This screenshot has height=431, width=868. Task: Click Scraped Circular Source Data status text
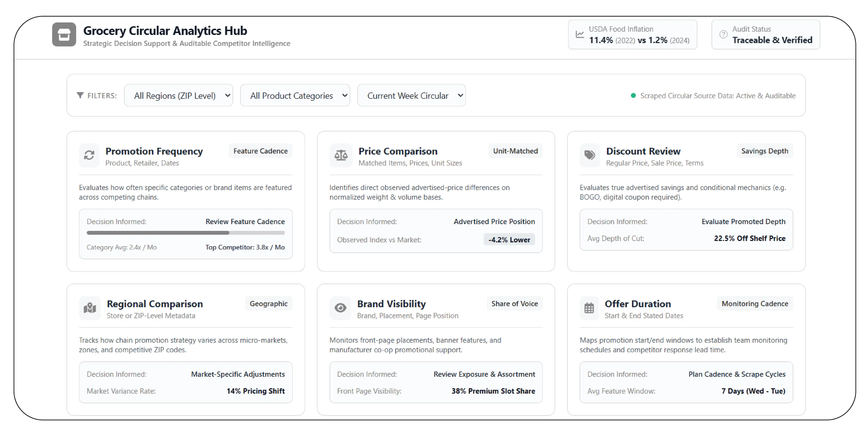tap(718, 96)
